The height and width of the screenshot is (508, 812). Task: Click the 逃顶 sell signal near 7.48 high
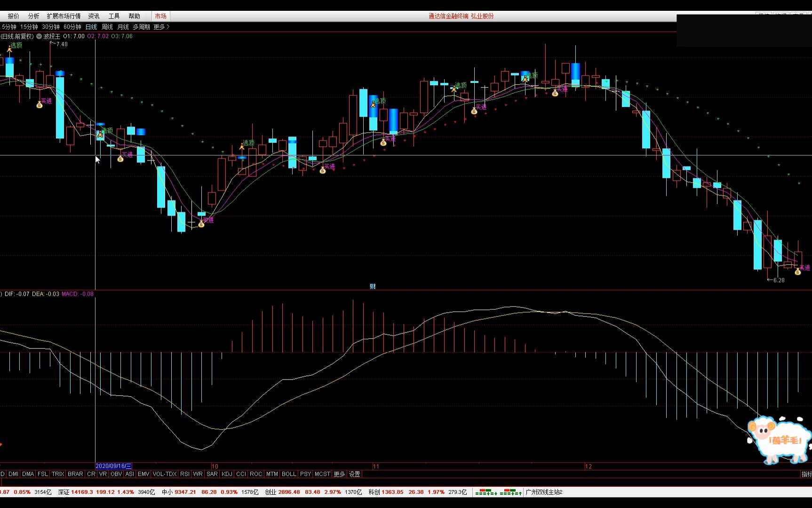click(16, 46)
